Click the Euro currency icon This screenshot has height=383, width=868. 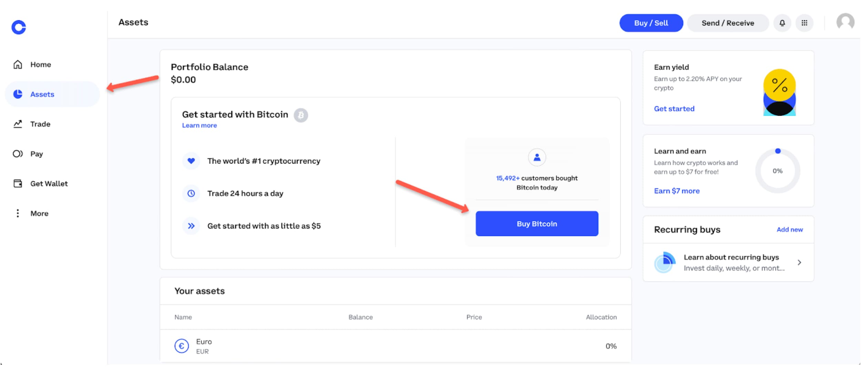pos(182,346)
